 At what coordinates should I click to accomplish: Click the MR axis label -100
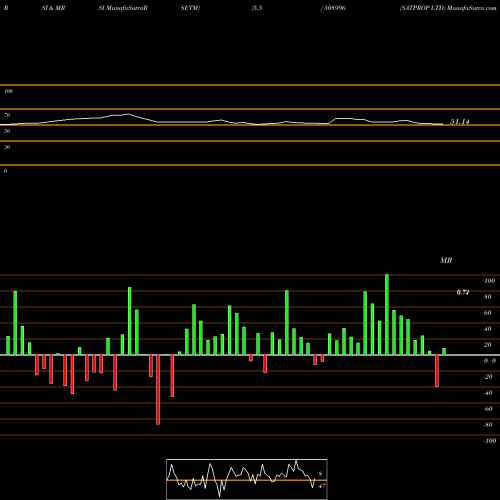490,441
